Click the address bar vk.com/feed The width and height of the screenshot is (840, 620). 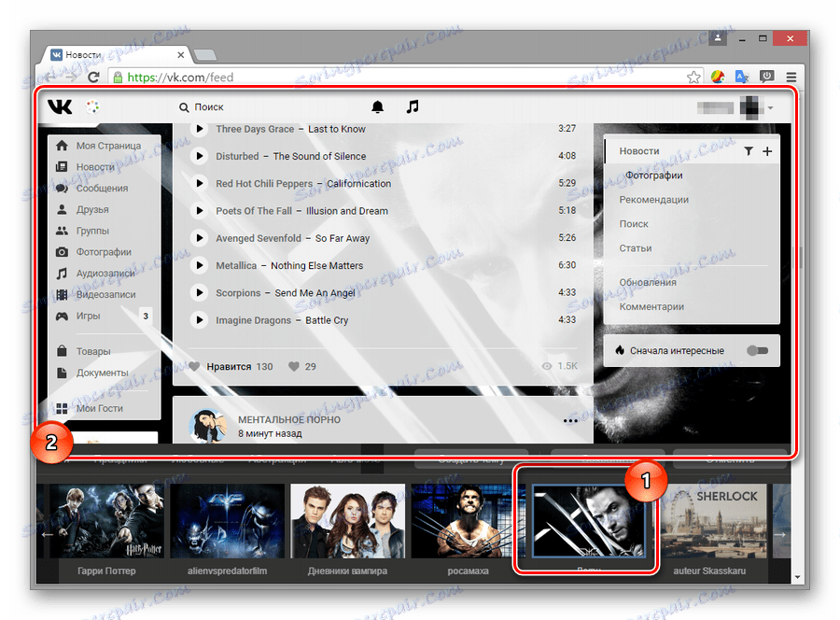coord(397,77)
